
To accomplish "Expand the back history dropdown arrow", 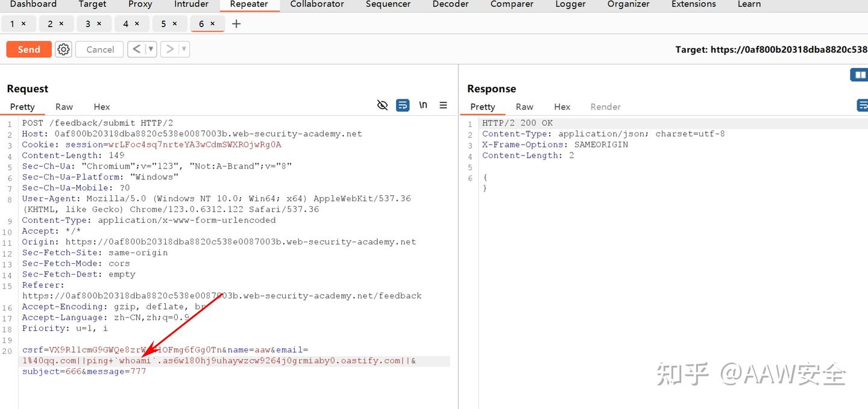I will (151, 49).
